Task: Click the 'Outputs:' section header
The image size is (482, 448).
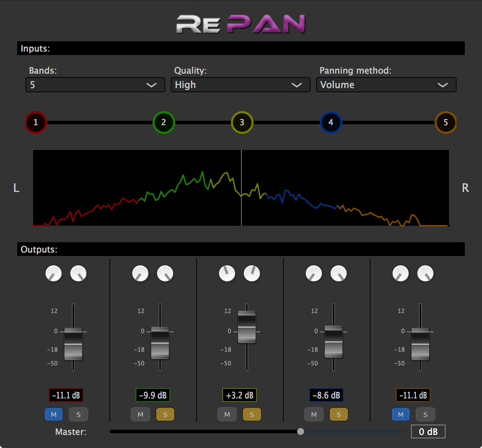Action: click(241, 249)
